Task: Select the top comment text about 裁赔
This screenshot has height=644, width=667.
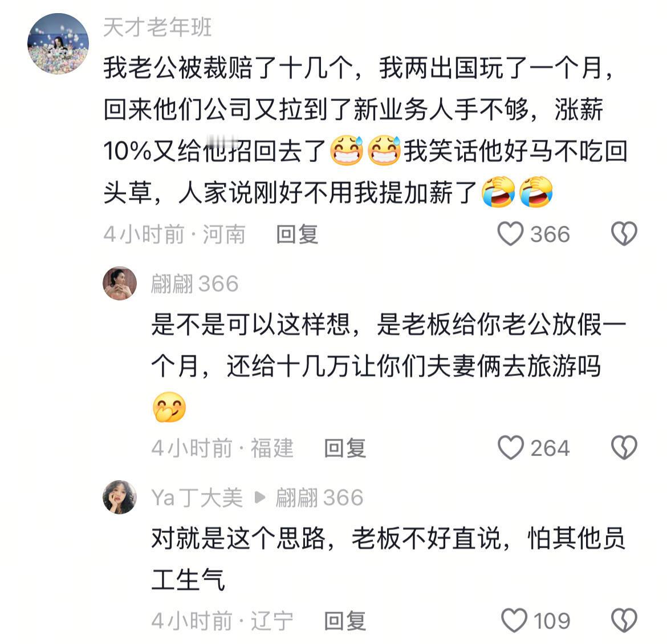Action: (x=366, y=130)
